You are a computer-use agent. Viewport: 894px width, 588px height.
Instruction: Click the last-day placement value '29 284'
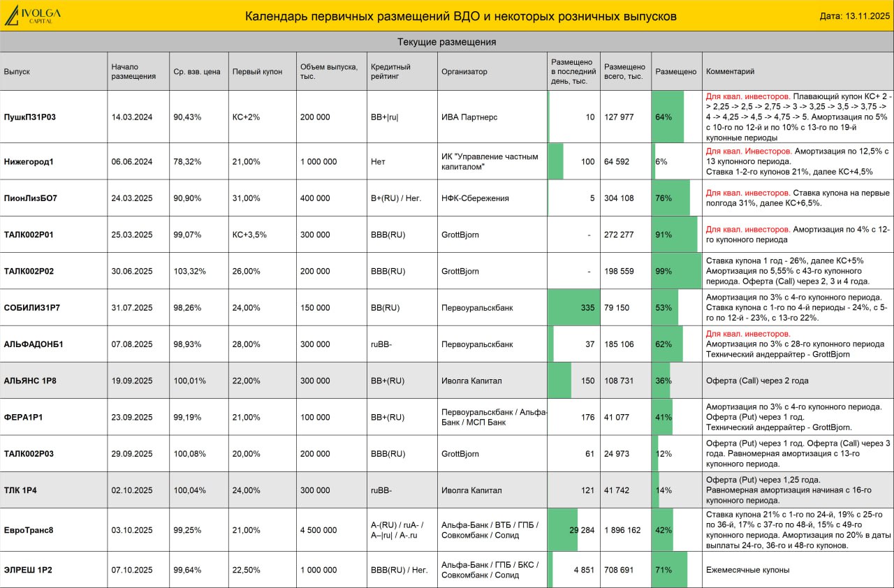582,530
